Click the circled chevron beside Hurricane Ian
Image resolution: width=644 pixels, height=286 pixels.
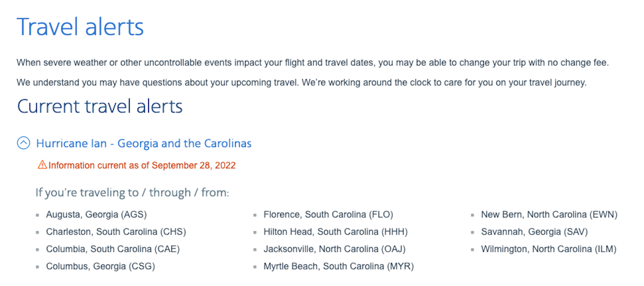[23, 143]
